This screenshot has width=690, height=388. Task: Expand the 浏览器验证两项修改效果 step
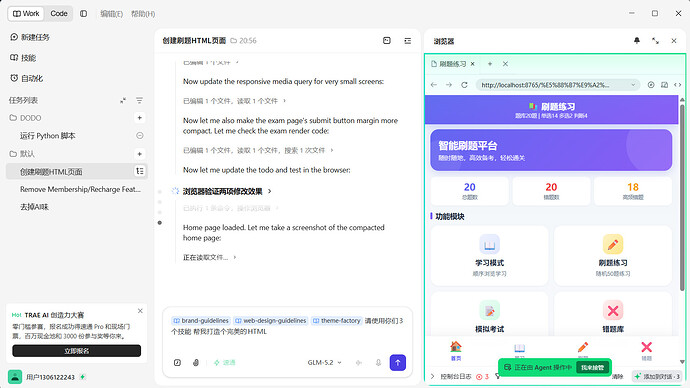(227, 191)
